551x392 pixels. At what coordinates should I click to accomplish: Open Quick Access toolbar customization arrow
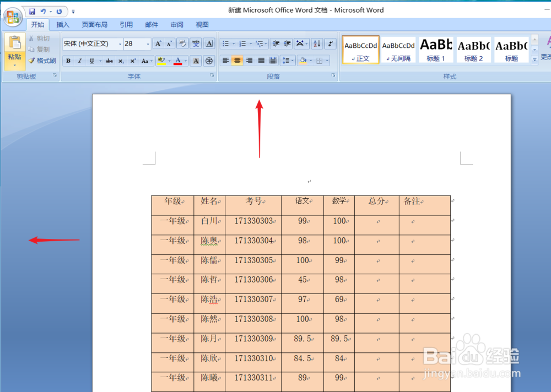click(x=73, y=12)
